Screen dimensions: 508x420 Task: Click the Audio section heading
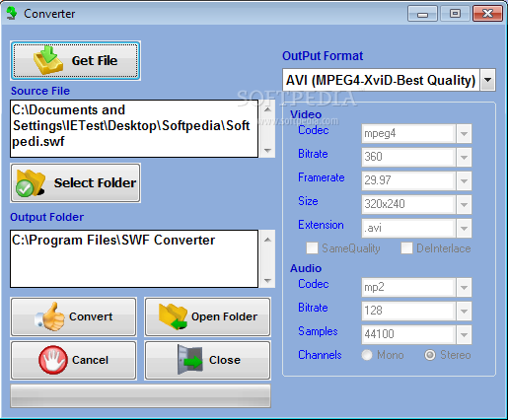(x=306, y=268)
